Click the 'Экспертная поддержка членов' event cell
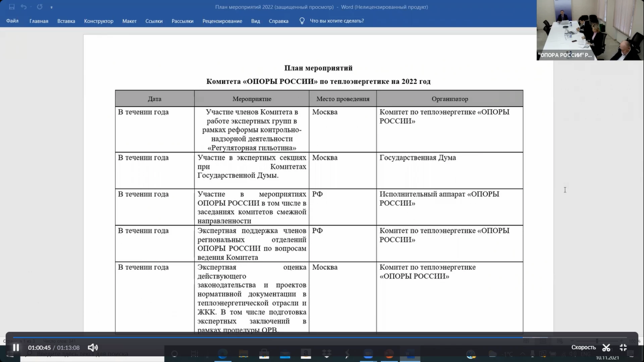Image resolution: width=644 pixels, height=362 pixels. click(x=252, y=244)
